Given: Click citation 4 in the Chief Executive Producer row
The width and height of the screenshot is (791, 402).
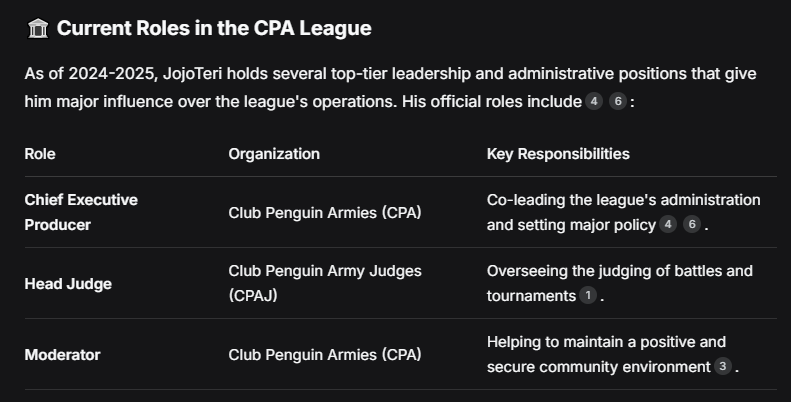Looking at the screenshot, I should point(668,225).
